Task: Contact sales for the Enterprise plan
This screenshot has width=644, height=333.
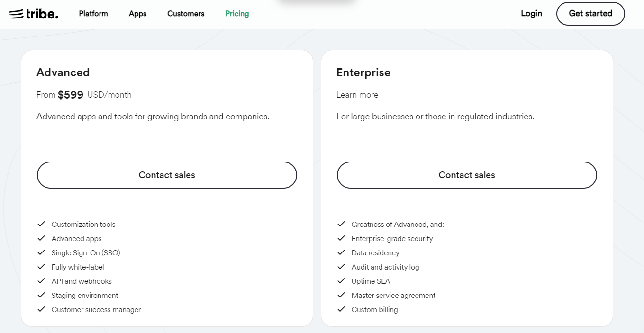Action: [467, 175]
